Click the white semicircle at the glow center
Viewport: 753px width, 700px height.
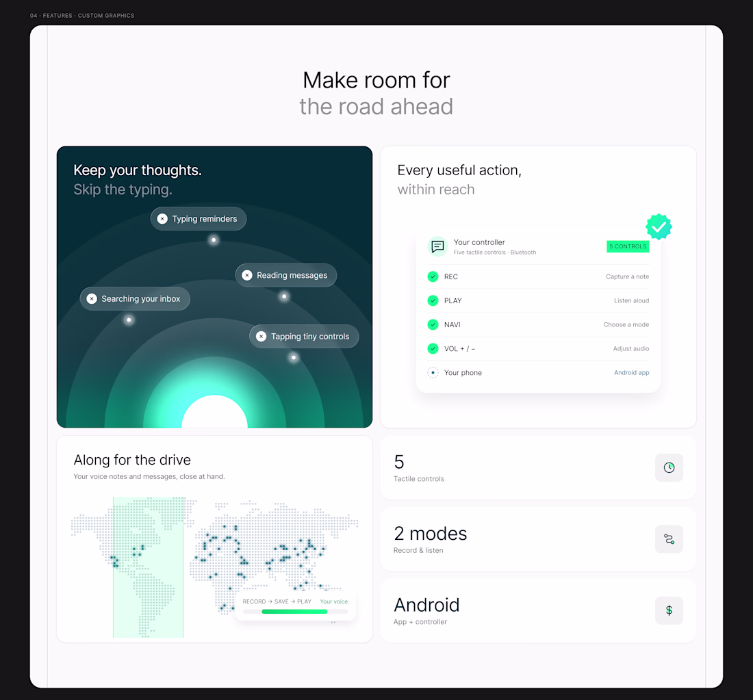click(215, 411)
